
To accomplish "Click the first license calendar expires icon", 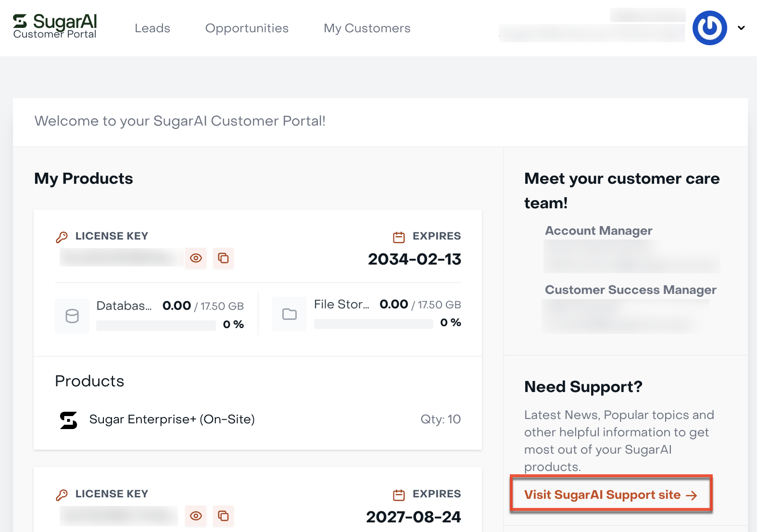I will [399, 237].
